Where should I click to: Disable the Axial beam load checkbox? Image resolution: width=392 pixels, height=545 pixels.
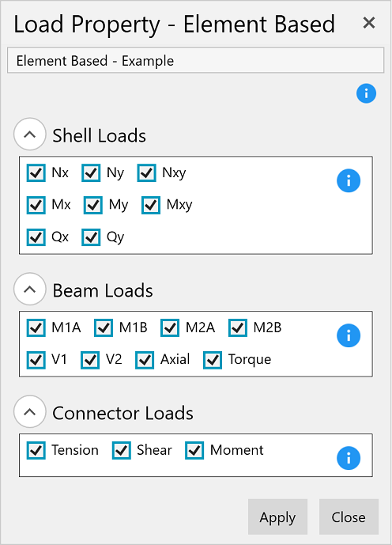point(145,360)
